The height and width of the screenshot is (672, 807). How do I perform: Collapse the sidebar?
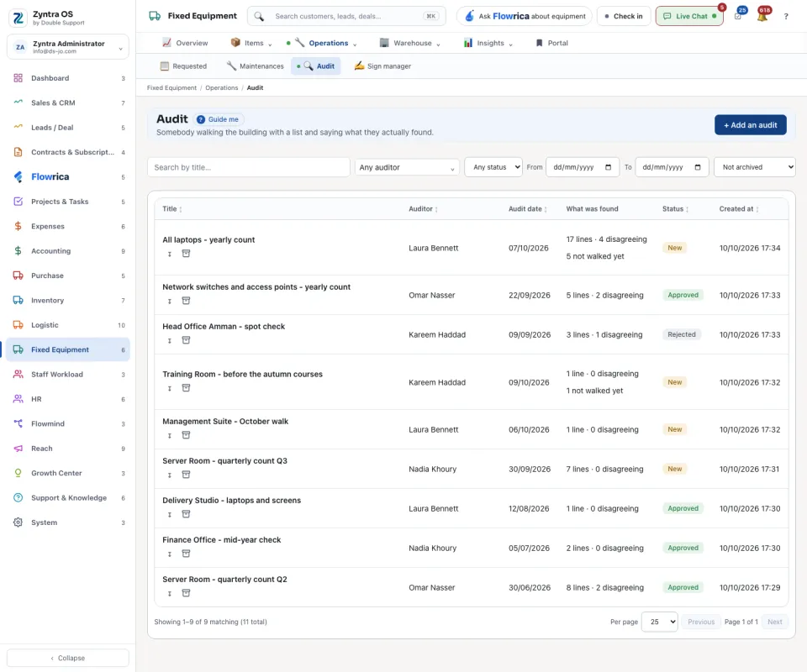[68, 658]
